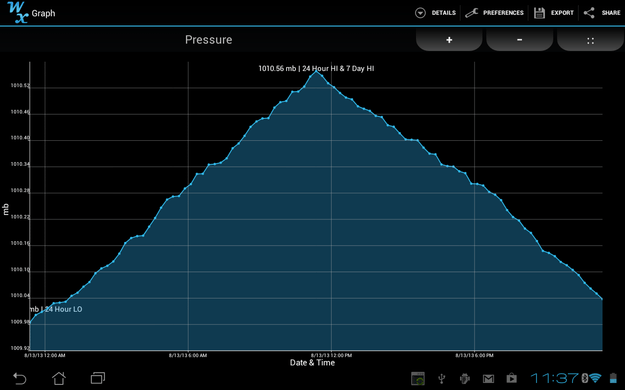This screenshot has width=625, height=390.
Task: Tap the USB connection status icon
Action: coord(442,378)
